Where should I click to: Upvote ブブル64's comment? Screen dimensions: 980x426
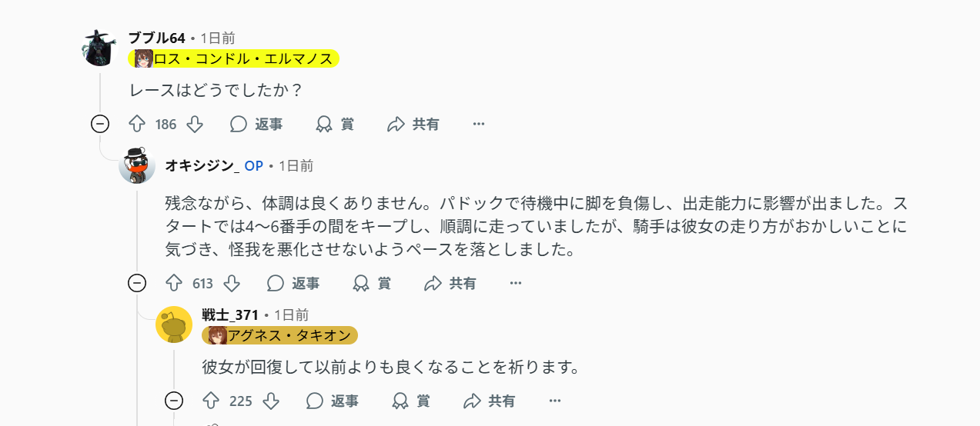coord(137,124)
